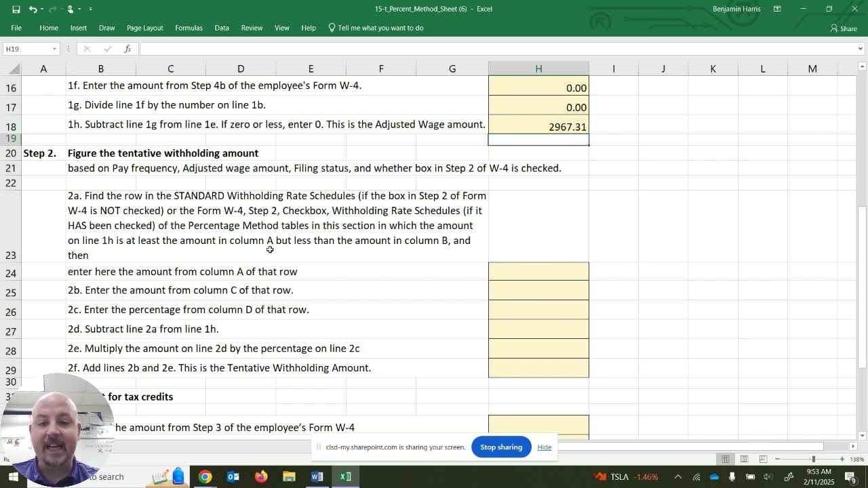Click the horizontal scrollbar right arrow
868x488 pixels.
853,446
